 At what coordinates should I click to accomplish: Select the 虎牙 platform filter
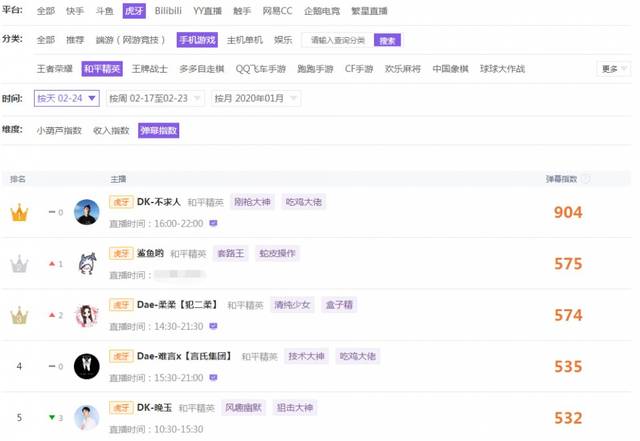134,11
